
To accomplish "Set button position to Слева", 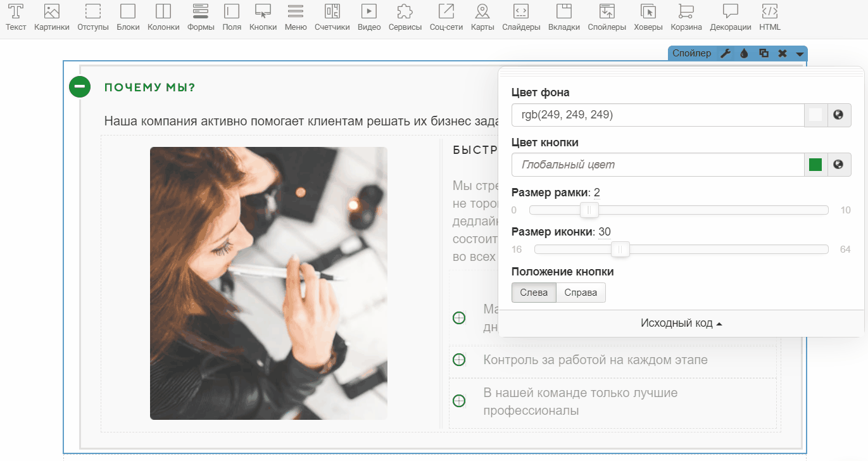I will (534, 293).
